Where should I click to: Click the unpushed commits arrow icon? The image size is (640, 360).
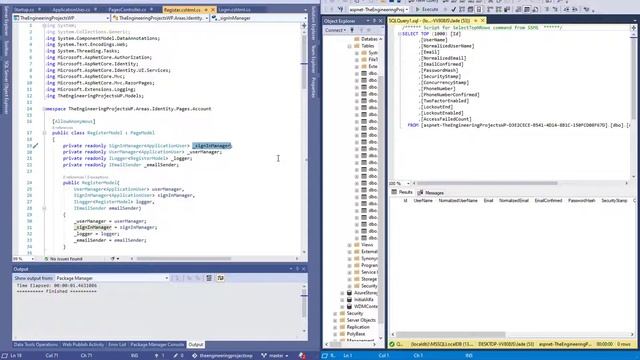[159, 356]
